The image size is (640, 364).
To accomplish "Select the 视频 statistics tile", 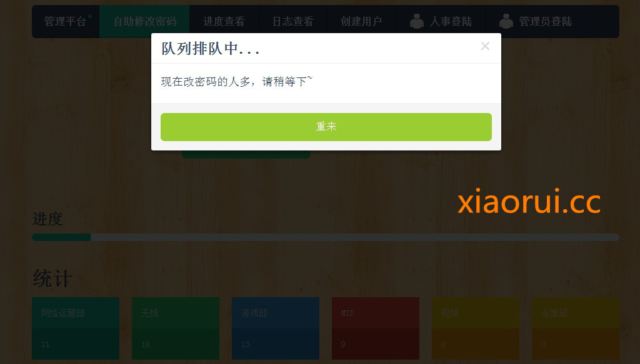I will (x=476, y=328).
